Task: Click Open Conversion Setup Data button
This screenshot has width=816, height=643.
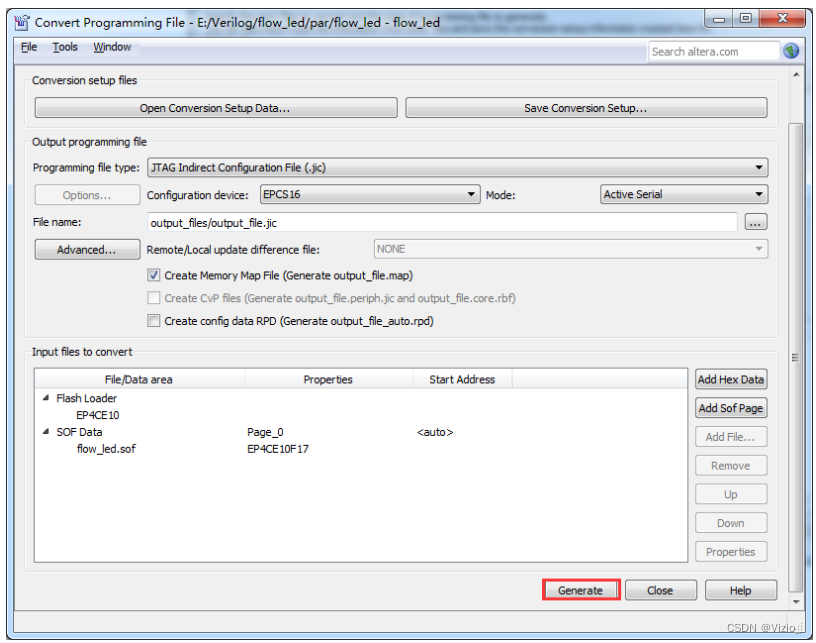Action: (216, 108)
